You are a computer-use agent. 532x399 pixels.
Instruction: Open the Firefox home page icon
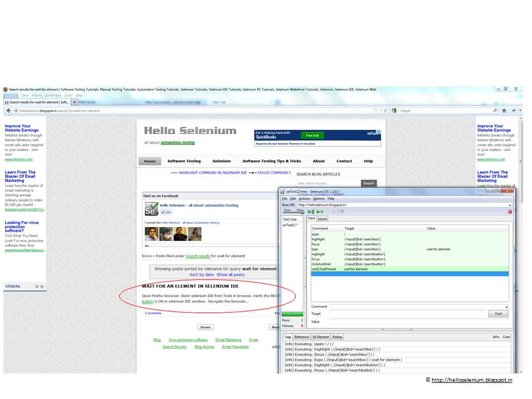tap(504, 110)
